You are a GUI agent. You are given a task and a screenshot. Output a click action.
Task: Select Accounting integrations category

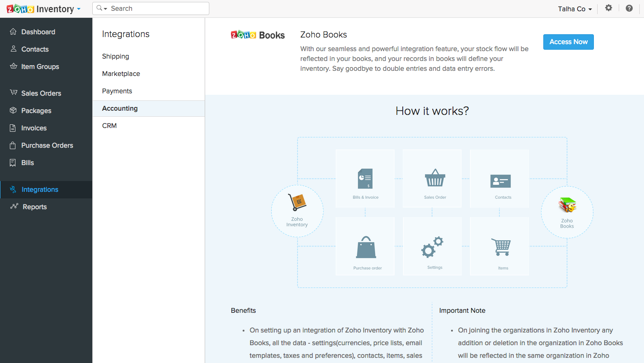tap(148, 108)
